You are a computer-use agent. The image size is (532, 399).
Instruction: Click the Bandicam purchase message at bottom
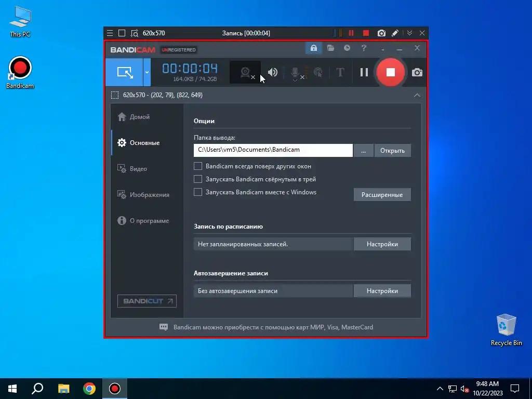(273, 327)
